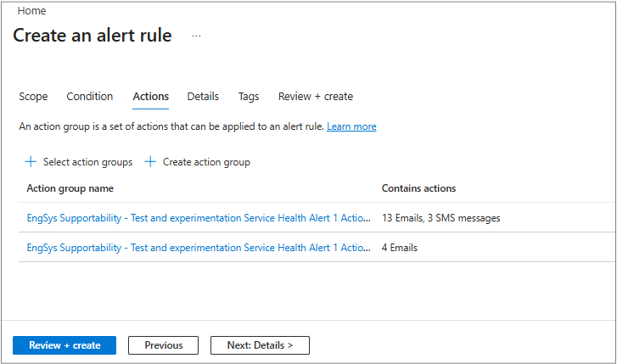Viewport: 617px width, 364px height.
Task: Open the Tags tab
Action: (249, 97)
